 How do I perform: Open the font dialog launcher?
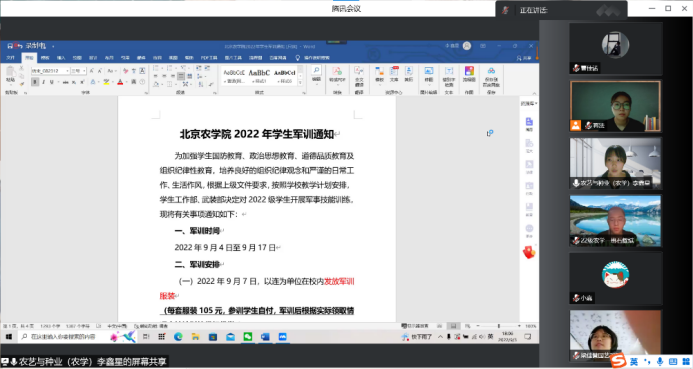[146, 93]
